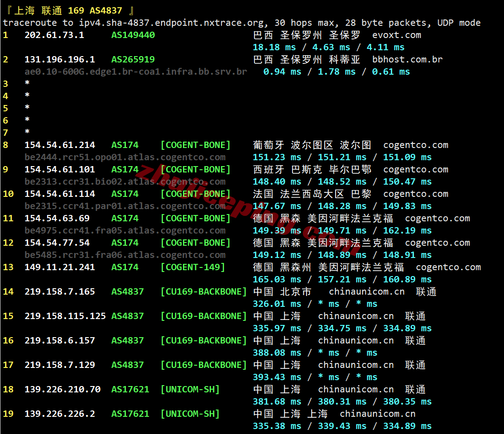Click the 150.47 ms latency value
The height and width of the screenshot is (434, 504).
[x=407, y=181]
